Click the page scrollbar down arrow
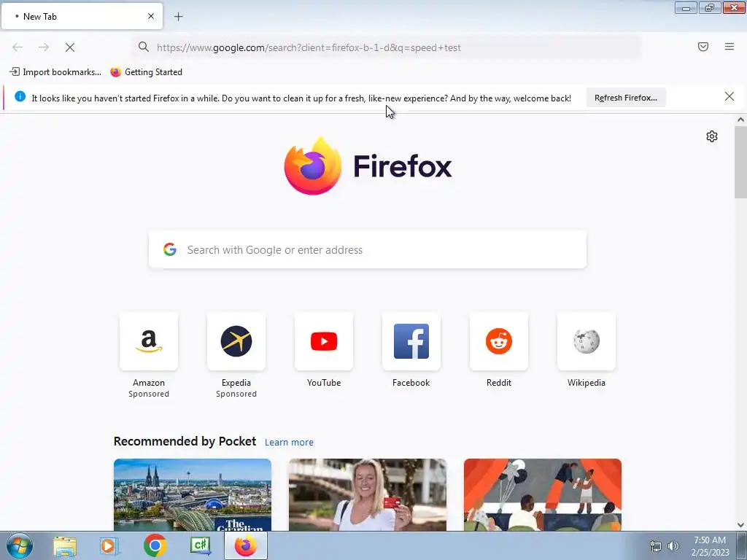This screenshot has height=560, width=747. [x=740, y=525]
